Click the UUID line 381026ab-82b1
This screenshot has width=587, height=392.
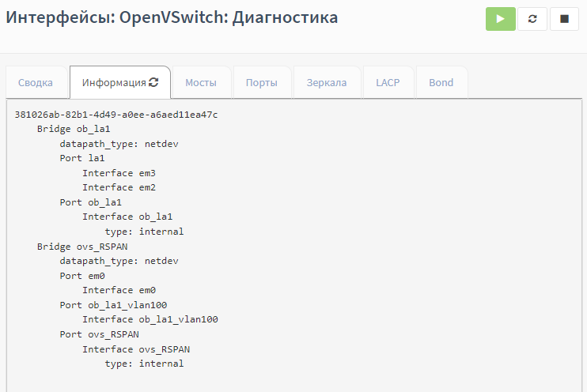pyautogui.click(x=116, y=115)
